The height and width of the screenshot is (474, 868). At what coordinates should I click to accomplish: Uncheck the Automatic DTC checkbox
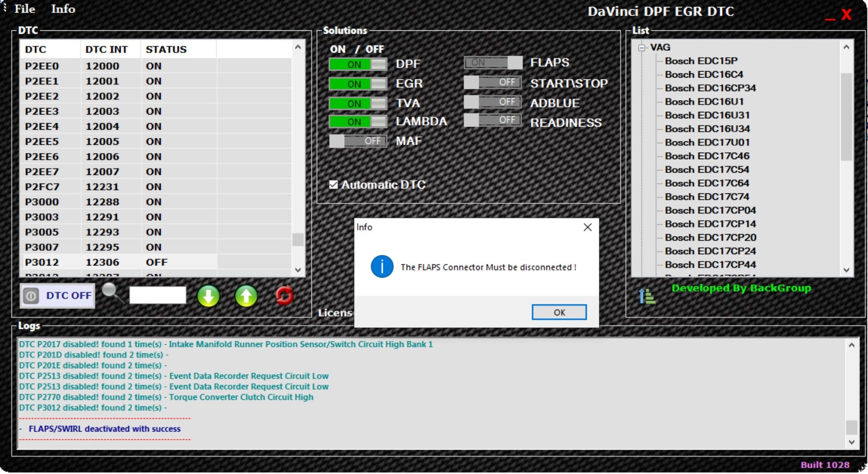tap(334, 185)
